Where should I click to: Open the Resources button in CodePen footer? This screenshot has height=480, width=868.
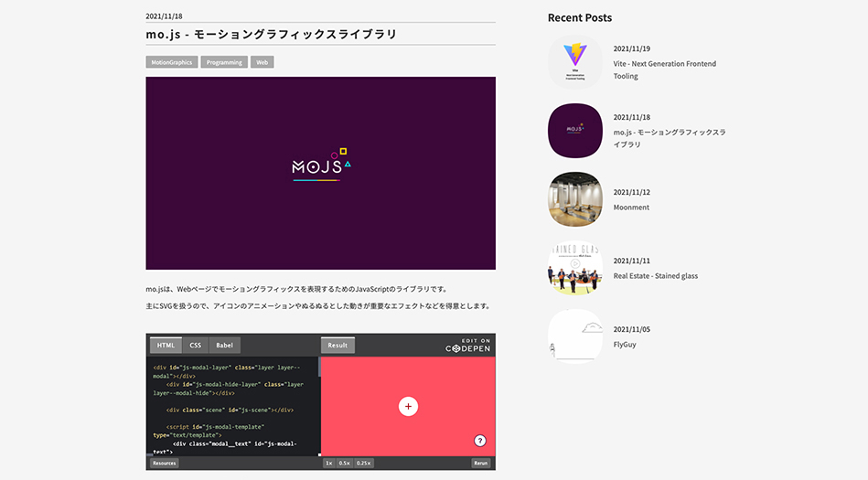[165, 464]
